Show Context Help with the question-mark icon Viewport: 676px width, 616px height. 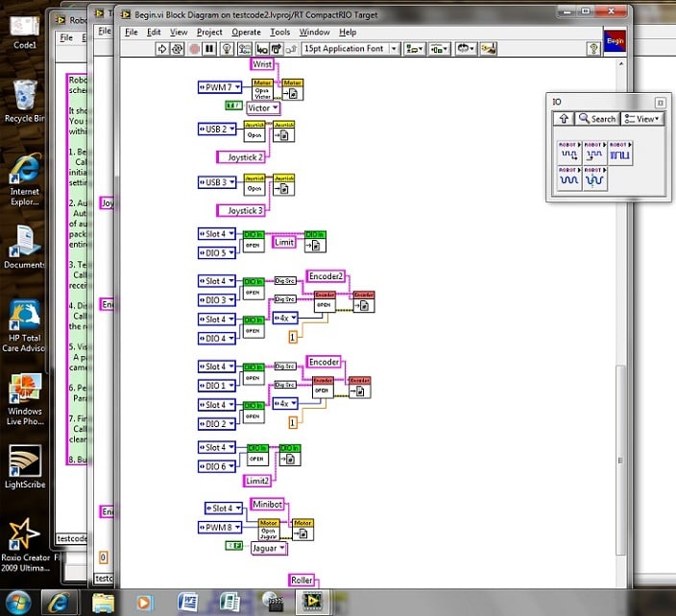pos(593,49)
